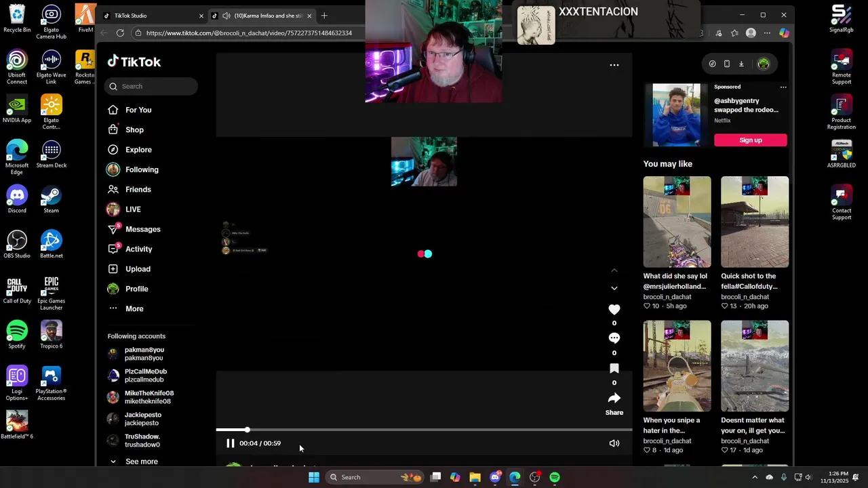Go to the For You feed
The image size is (868, 488).
[x=138, y=110]
